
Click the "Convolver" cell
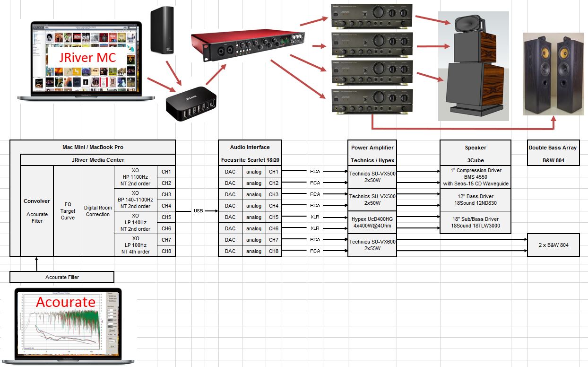point(37,211)
